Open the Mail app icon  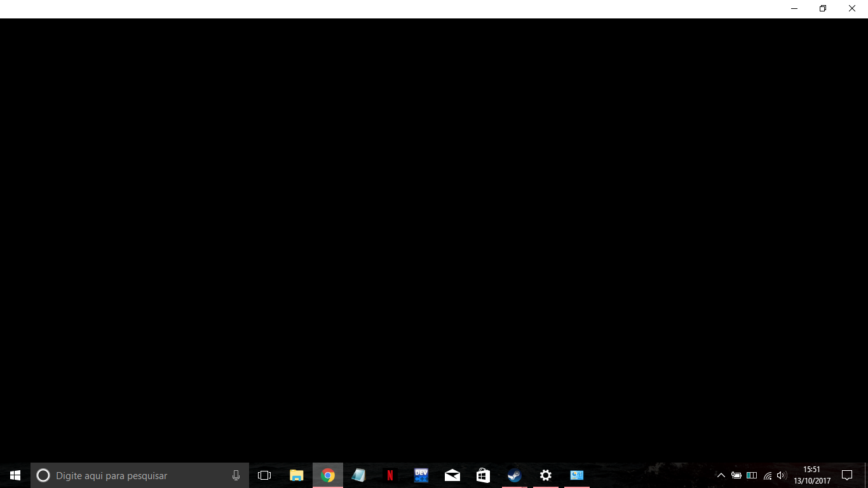pyautogui.click(x=452, y=475)
